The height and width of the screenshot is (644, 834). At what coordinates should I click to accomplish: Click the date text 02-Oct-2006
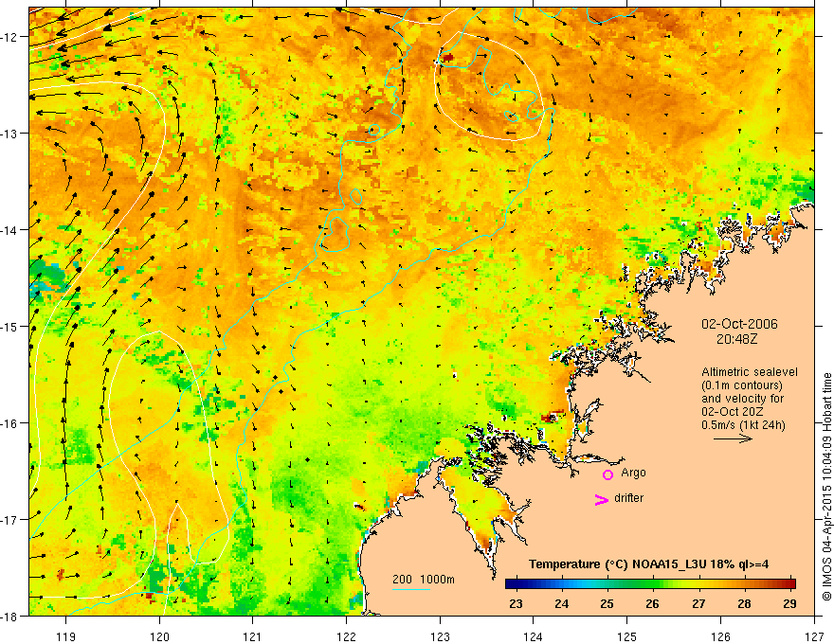739,324
